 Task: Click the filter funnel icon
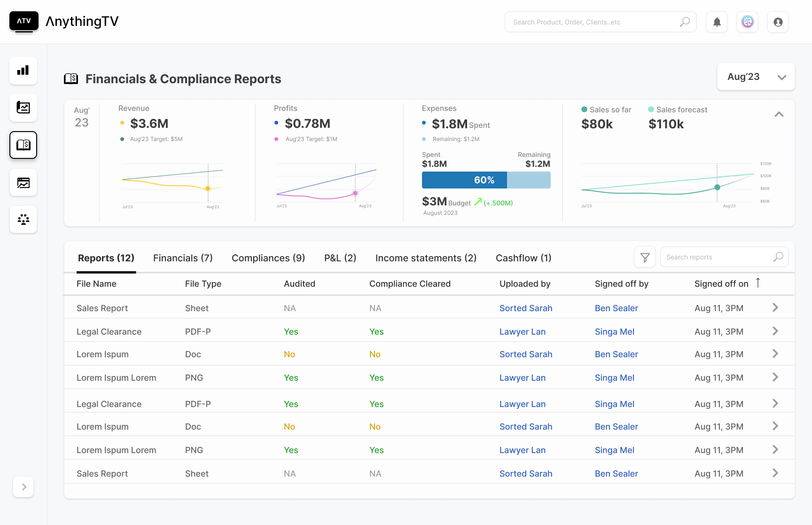[645, 258]
